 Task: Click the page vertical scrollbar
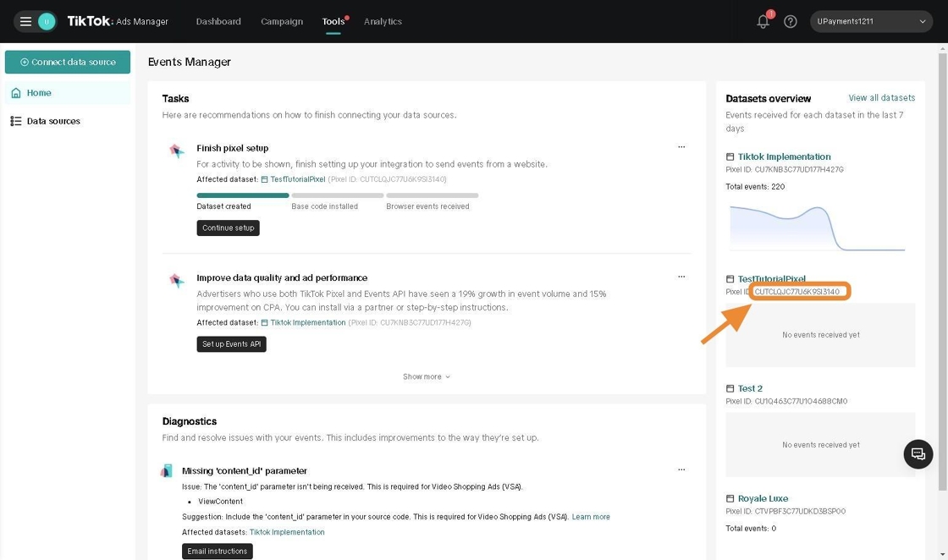coord(943,272)
